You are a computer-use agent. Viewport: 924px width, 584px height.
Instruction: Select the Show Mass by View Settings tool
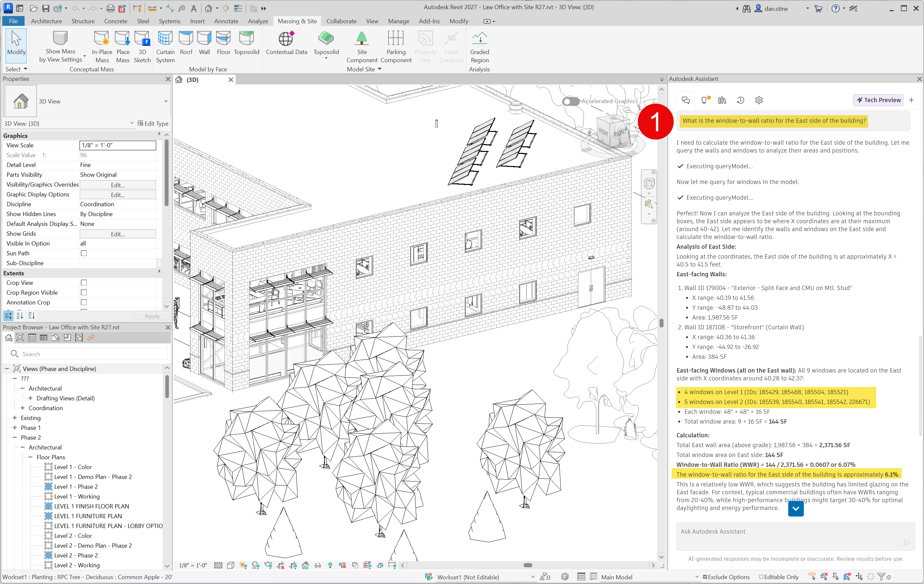(61, 46)
